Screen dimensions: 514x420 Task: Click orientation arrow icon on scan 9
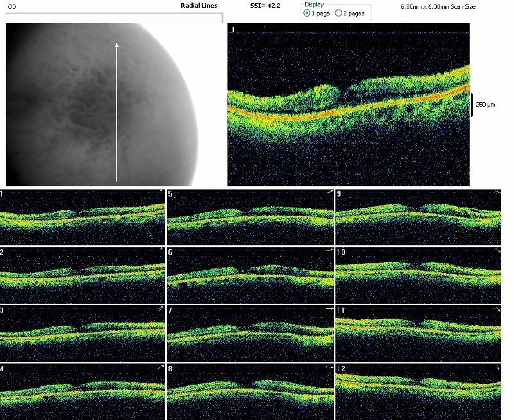click(497, 192)
